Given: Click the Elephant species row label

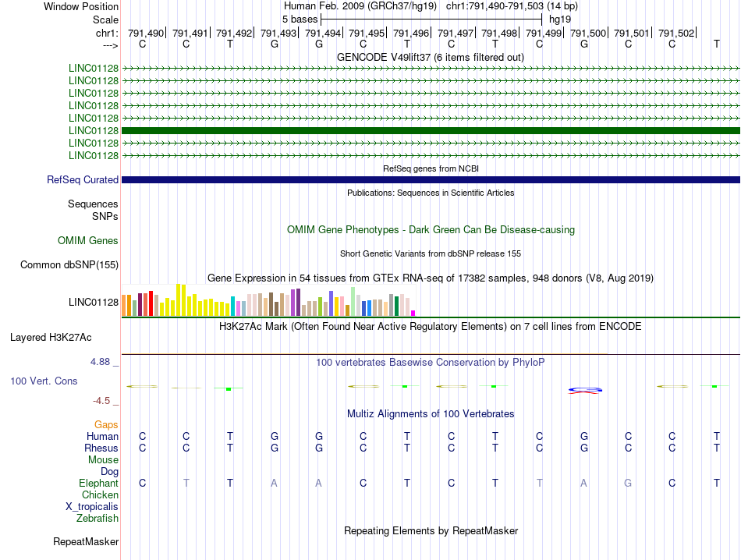Looking at the screenshot, I should tap(99, 484).
